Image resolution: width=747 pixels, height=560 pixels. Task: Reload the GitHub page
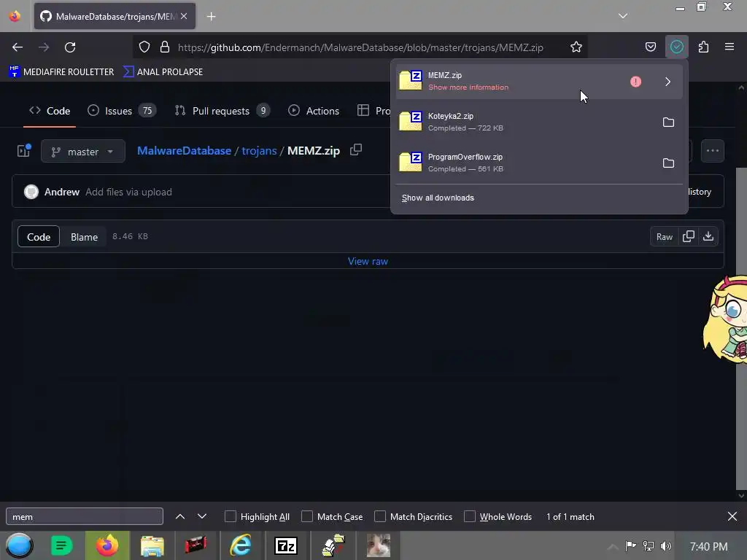click(x=70, y=47)
